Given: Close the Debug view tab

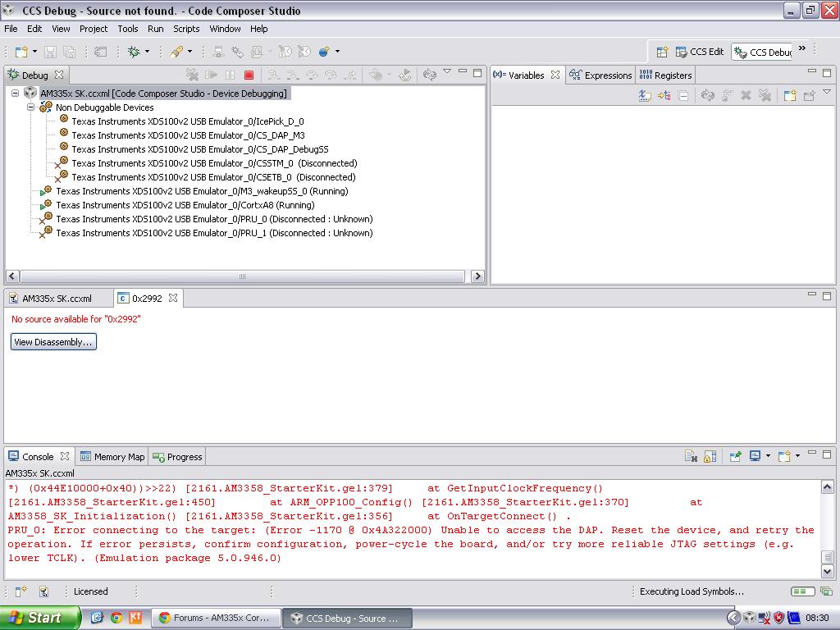Looking at the screenshot, I should tap(59, 75).
